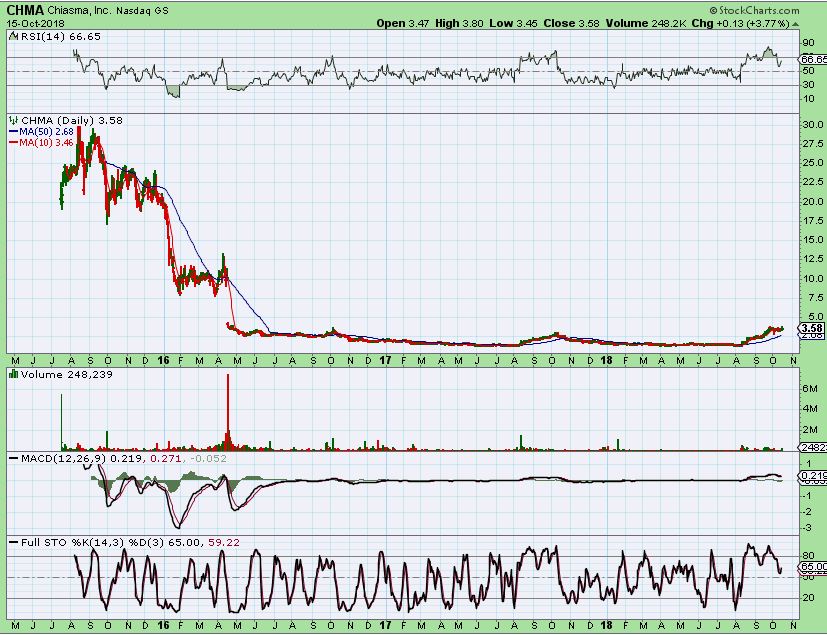Open the StockCharts.com copyright link
Screen dimensions: 827x635
tap(754, 10)
